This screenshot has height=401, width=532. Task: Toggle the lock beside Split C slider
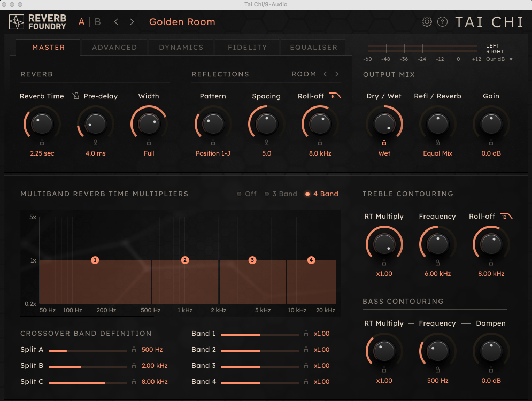[134, 381]
